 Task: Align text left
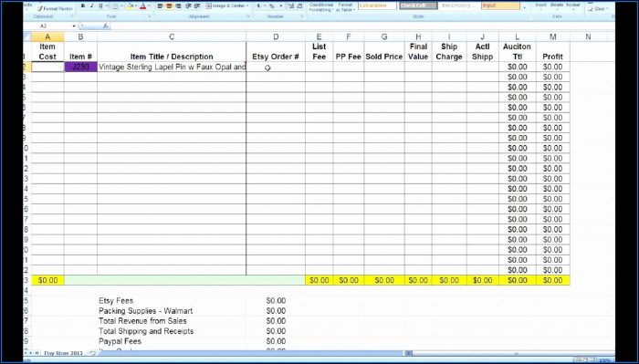[x=160, y=6]
